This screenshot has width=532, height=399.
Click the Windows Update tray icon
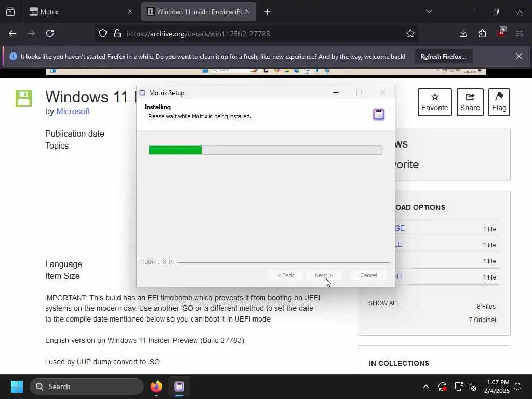pyautogui.click(x=443, y=387)
